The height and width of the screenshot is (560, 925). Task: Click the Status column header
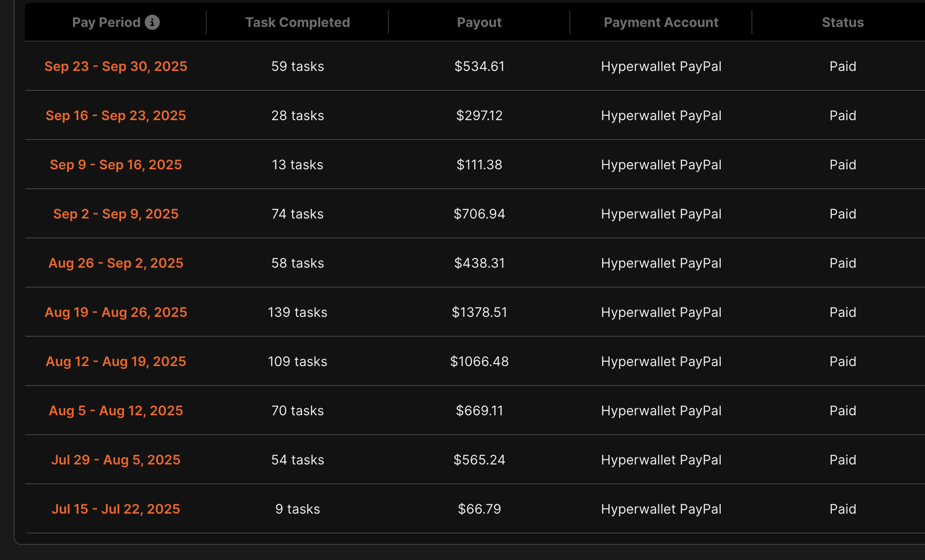842,22
